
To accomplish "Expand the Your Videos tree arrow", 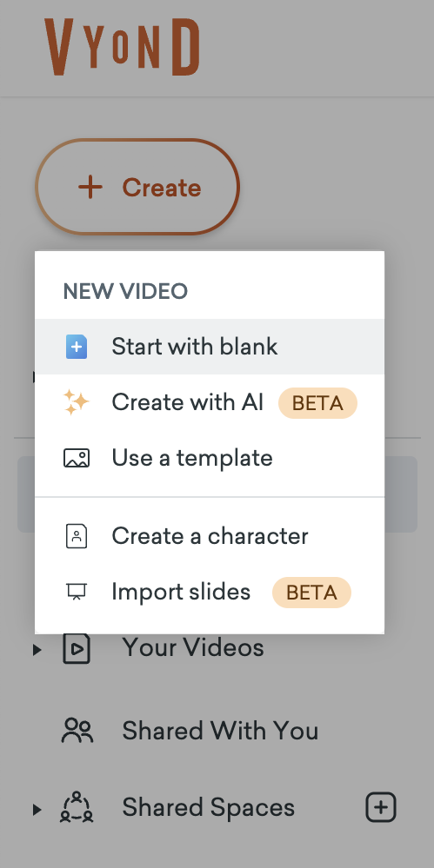I will 37,649.
